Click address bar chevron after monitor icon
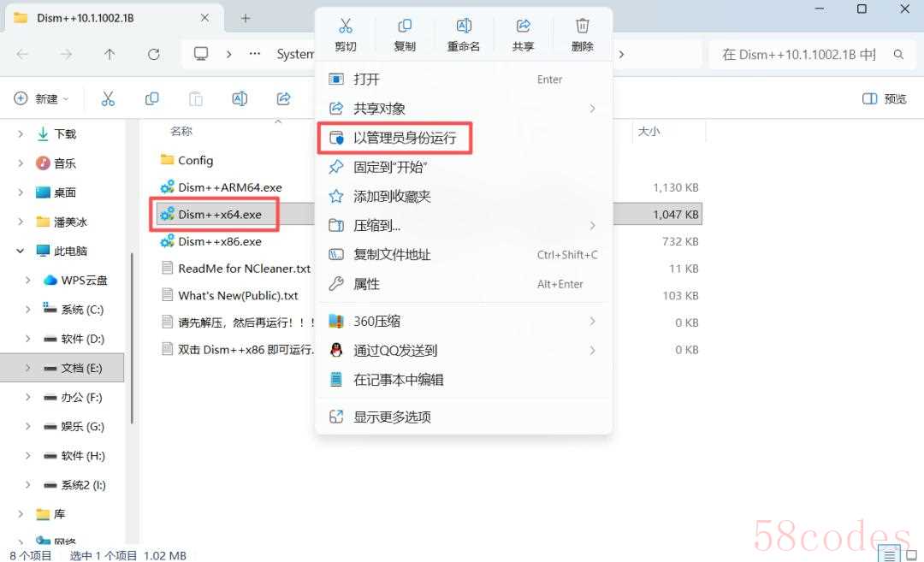924x562 pixels. [228, 54]
